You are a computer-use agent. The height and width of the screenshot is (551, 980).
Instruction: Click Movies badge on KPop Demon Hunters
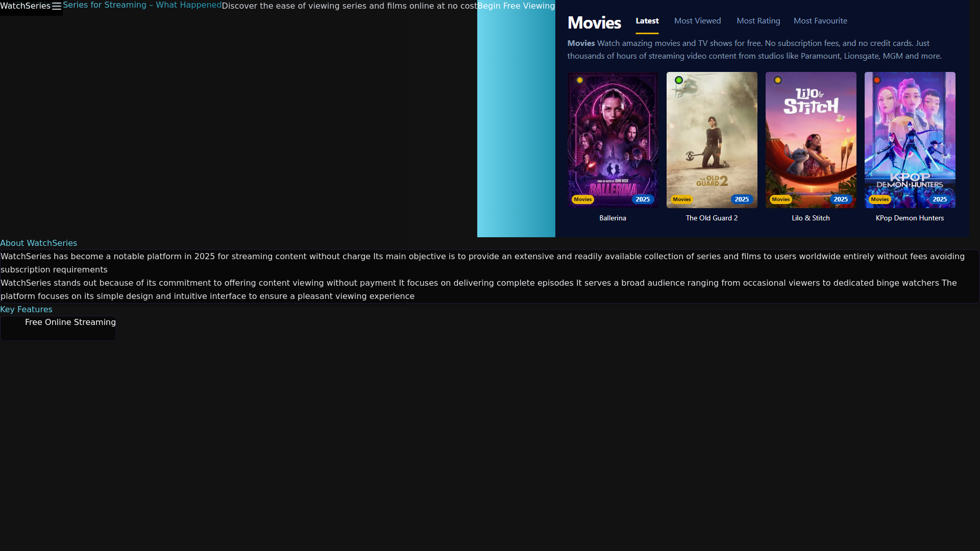879,199
